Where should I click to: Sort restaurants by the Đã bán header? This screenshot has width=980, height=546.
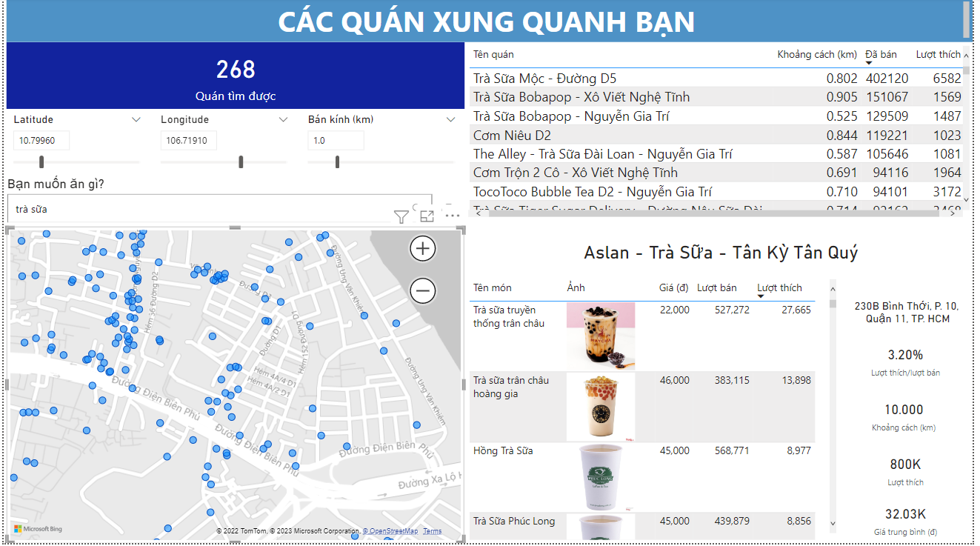(881, 54)
